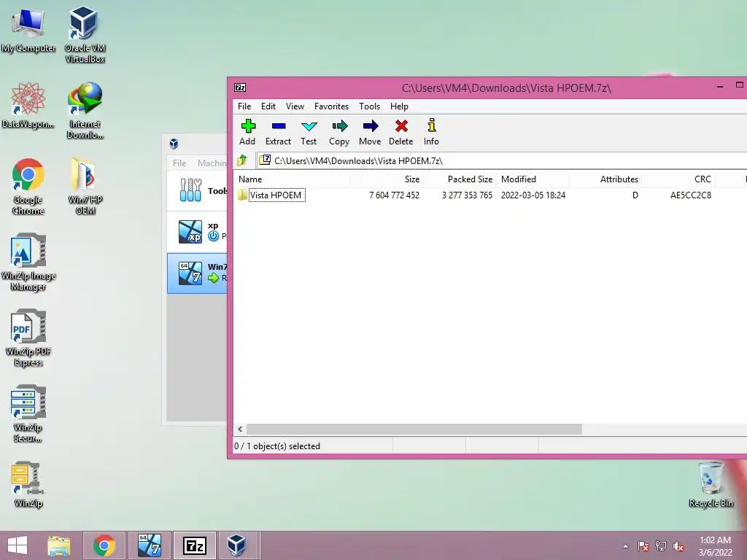Viewport: 747px width, 560px height.
Task: Open the View menu in 7-Zip
Action: (295, 106)
